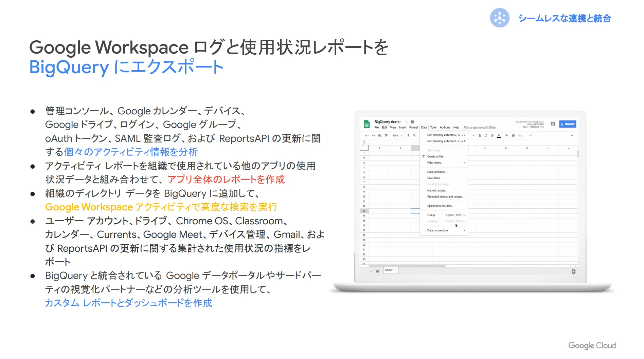Click the green Google Sheets home icon
Viewport: 644px width, 359px height.
coord(367,125)
